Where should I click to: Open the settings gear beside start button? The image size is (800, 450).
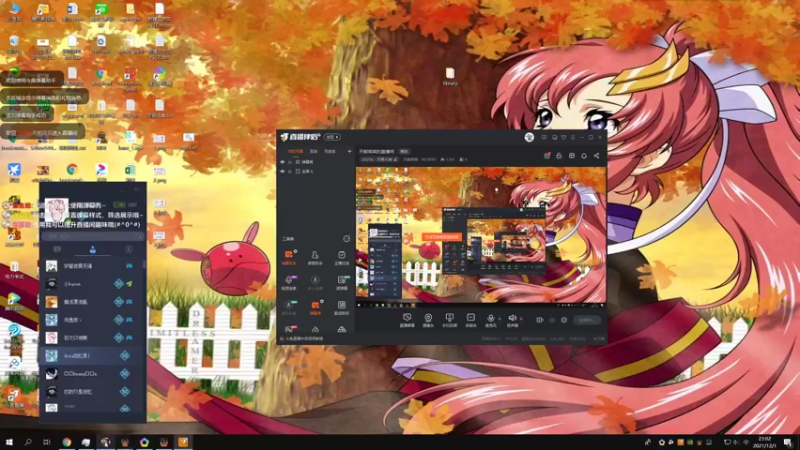[564, 320]
